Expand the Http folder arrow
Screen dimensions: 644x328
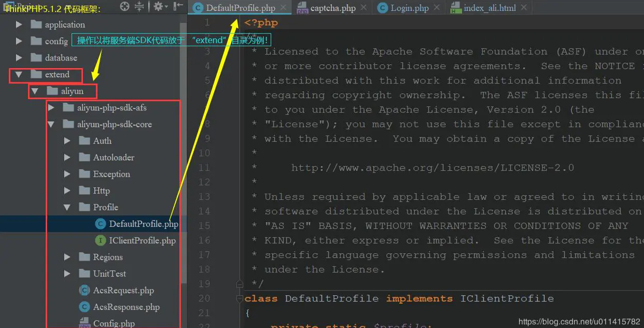coord(67,190)
